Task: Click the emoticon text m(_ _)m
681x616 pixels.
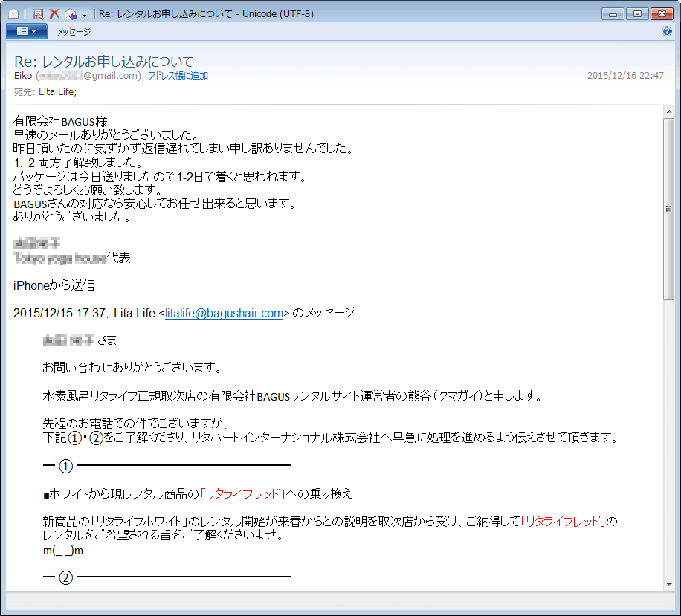Action: point(63,551)
